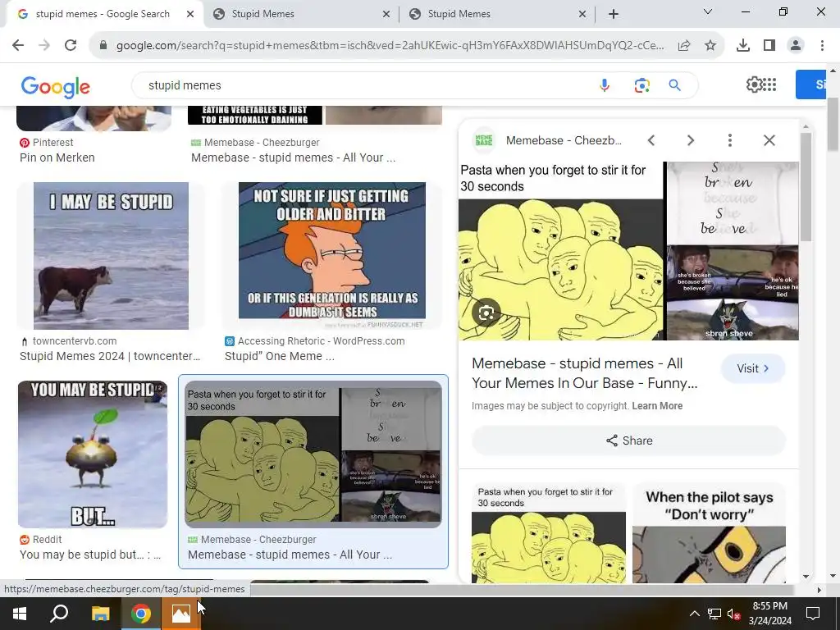Click the preview panel scrollbar
This screenshot has width=840, height=630.
click(806, 186)
